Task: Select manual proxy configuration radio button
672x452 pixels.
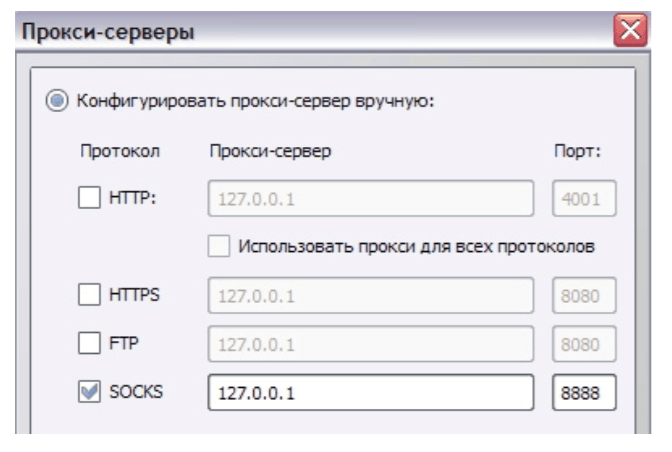Action: (59, 101)
